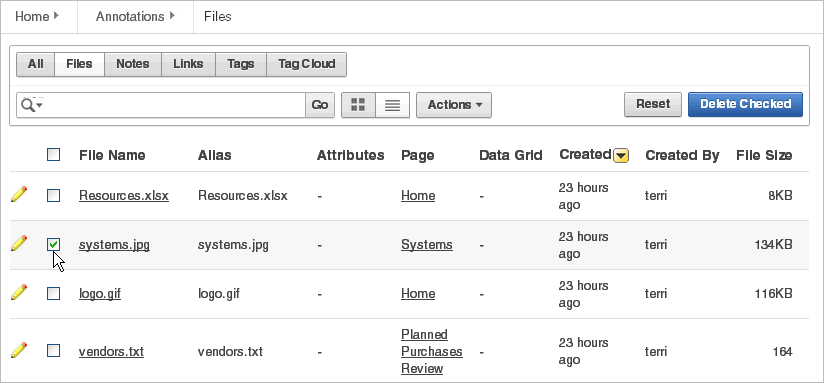Image resolution: width=824 pixels, height=383 pixels.
Task: Click the Created By column header
Action: tap(682, 156)
